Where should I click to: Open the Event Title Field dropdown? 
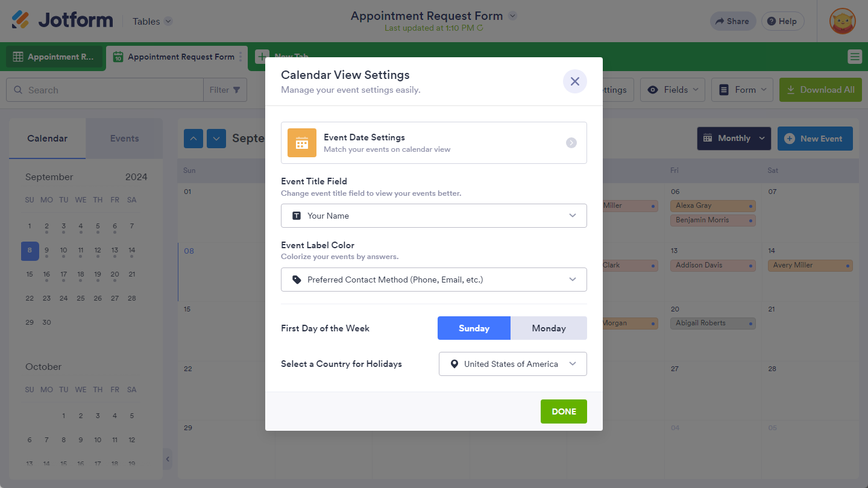(x=433, y=216)
